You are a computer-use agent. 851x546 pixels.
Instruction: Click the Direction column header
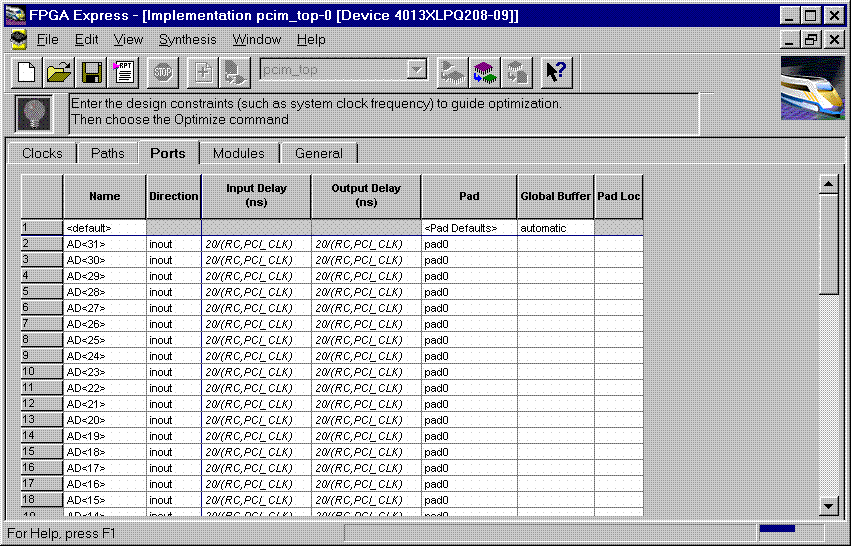coord(174,196)
